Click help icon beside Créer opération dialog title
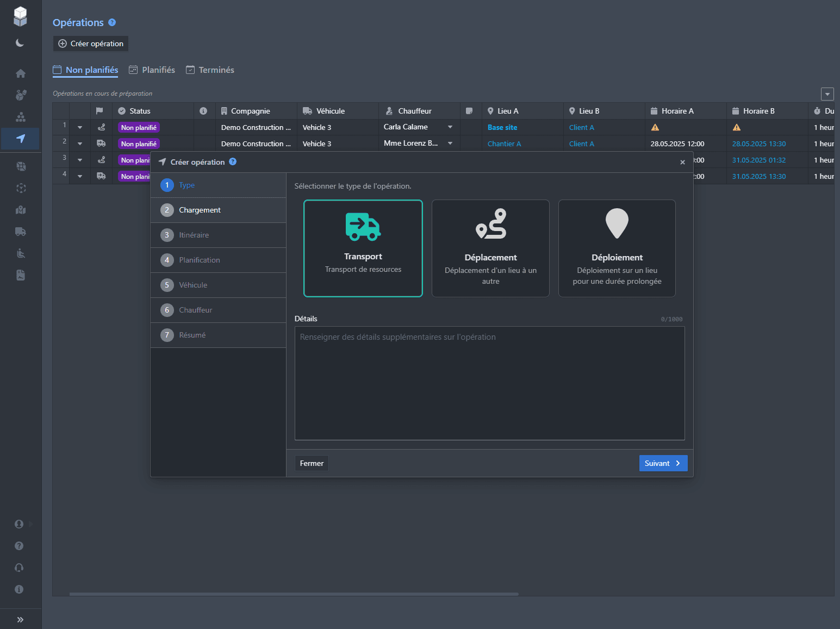 tap(233, 161)
